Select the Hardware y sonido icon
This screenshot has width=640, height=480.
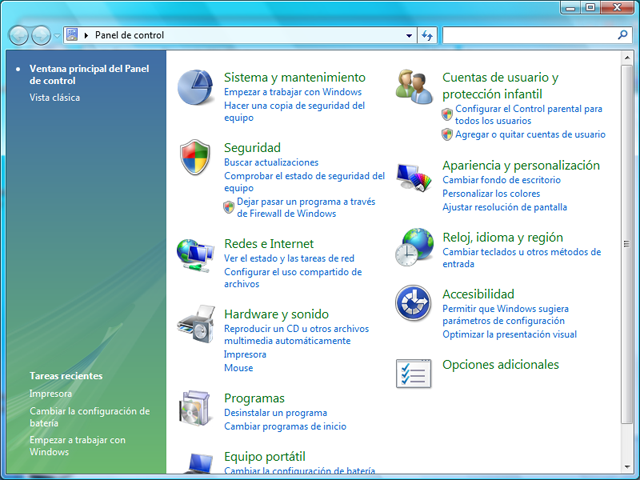[195, 324]
